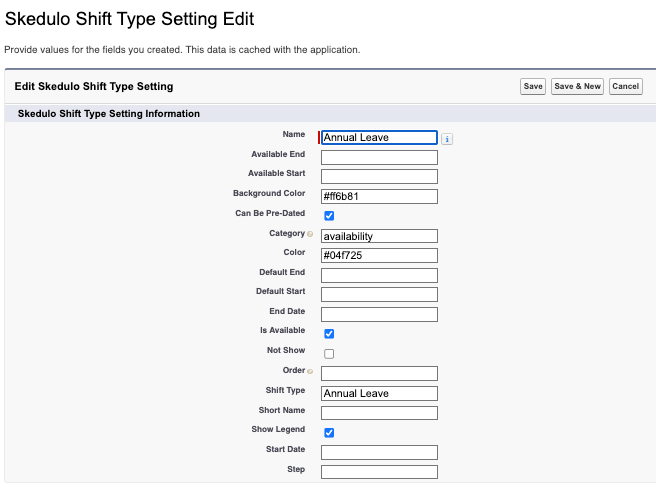Enable the Not Show checkbox

[329, 354]
